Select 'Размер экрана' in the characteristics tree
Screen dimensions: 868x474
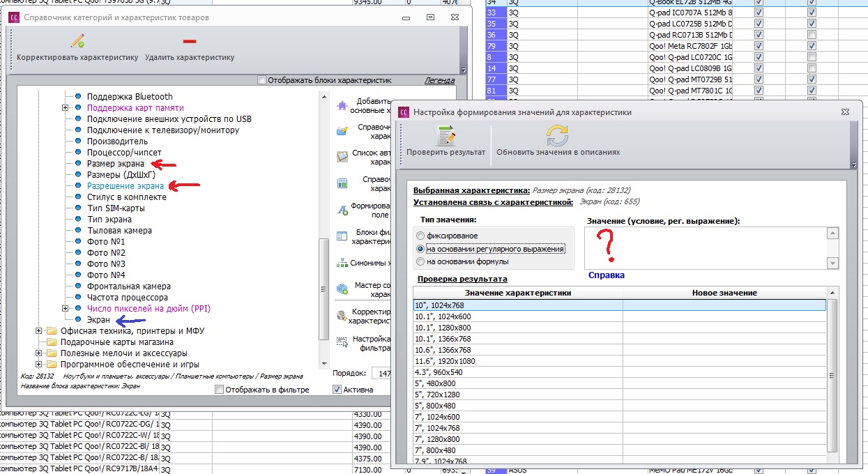click(116, 164)
